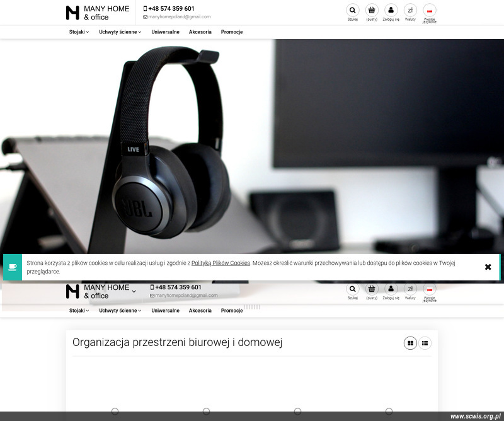Viewport: 504px width, 421px height.
Task: Open Uniwersalne in the top navigation
Action: tap(165, 32)
